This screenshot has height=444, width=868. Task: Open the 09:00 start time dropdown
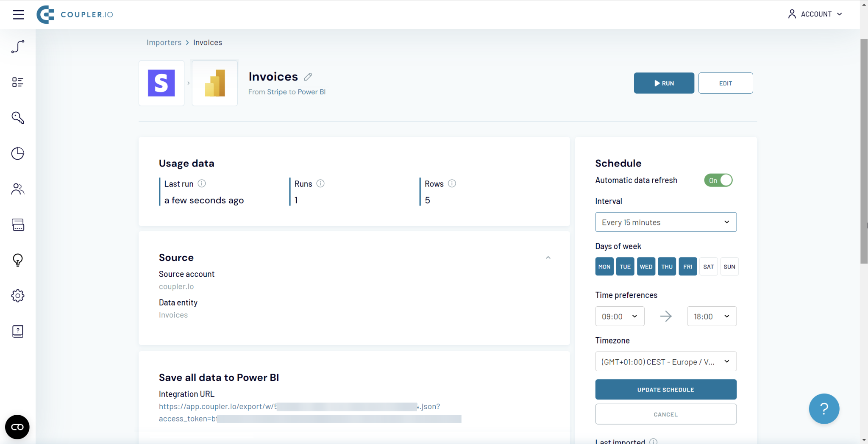pyautogui.click(x=620, y=316)
